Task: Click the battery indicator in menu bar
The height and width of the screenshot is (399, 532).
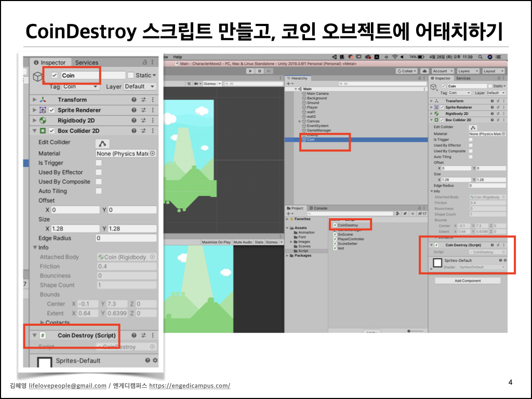Action: 421,57
